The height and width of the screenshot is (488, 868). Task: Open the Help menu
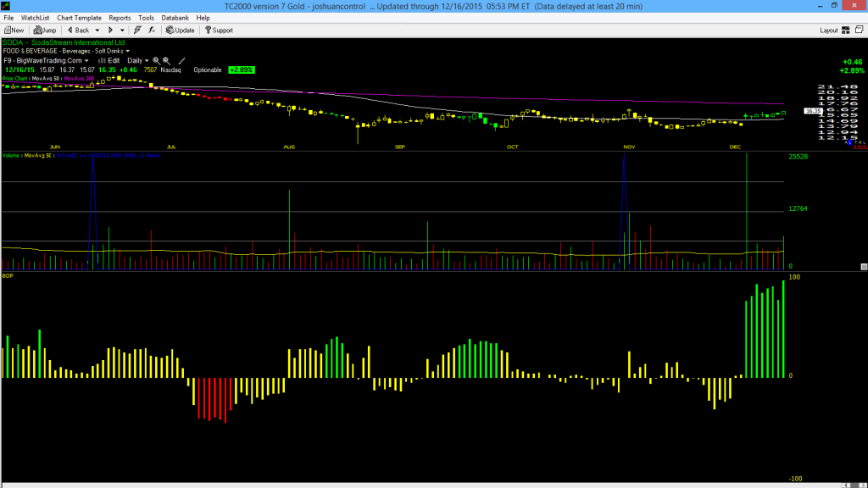203,18
